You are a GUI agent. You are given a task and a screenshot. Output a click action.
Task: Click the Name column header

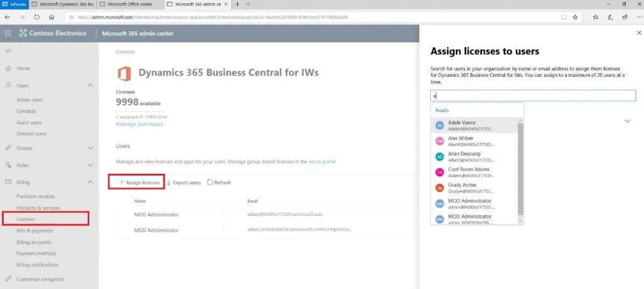[140, 201]
